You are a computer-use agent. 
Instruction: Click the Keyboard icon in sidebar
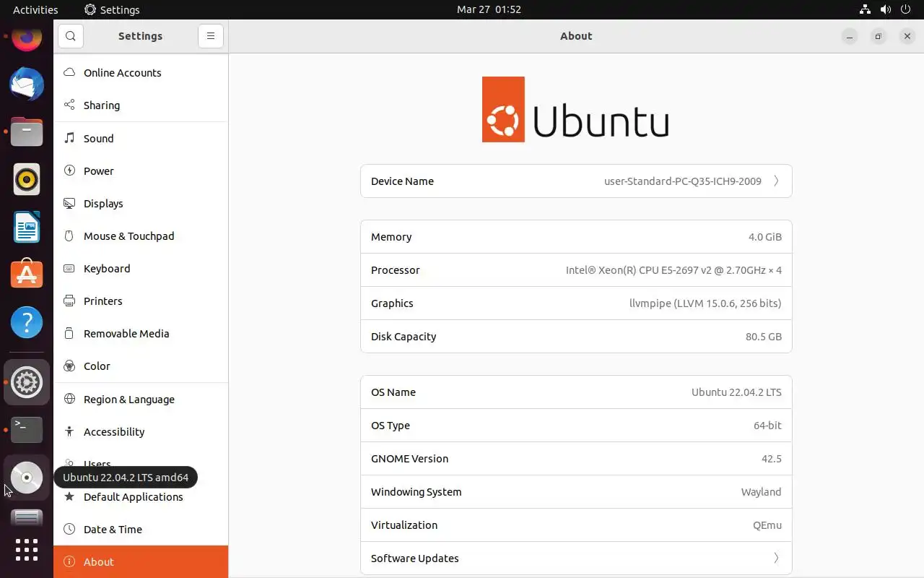pos(69,268)
